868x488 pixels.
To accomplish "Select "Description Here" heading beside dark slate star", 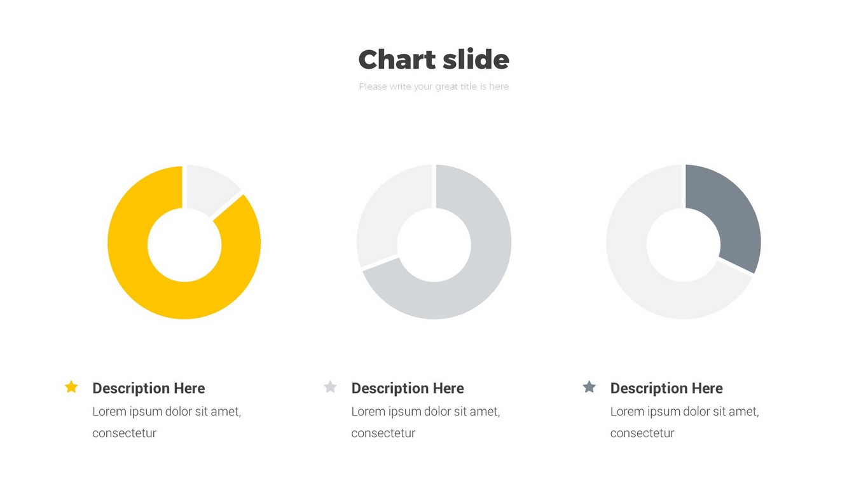I will pyautogui.click(x=666, y=388).
